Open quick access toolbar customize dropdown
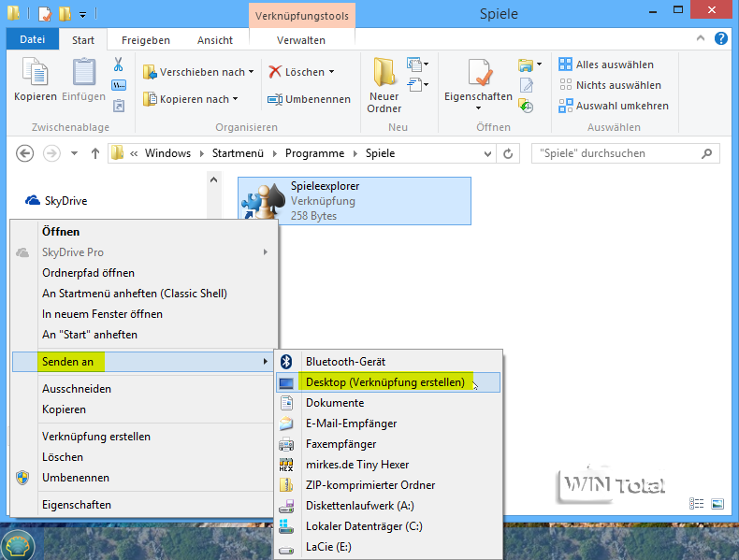Image resolution: width=739 pixels, height=560 pixels. (82, 15)
